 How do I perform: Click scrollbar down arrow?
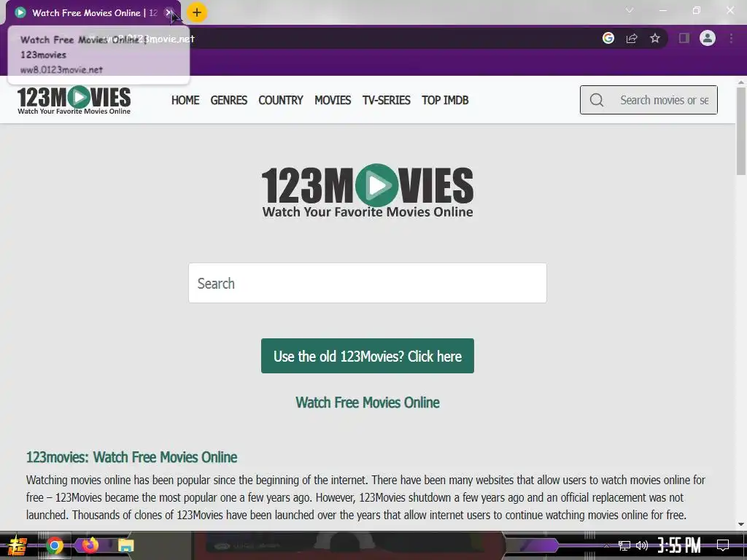741,524
